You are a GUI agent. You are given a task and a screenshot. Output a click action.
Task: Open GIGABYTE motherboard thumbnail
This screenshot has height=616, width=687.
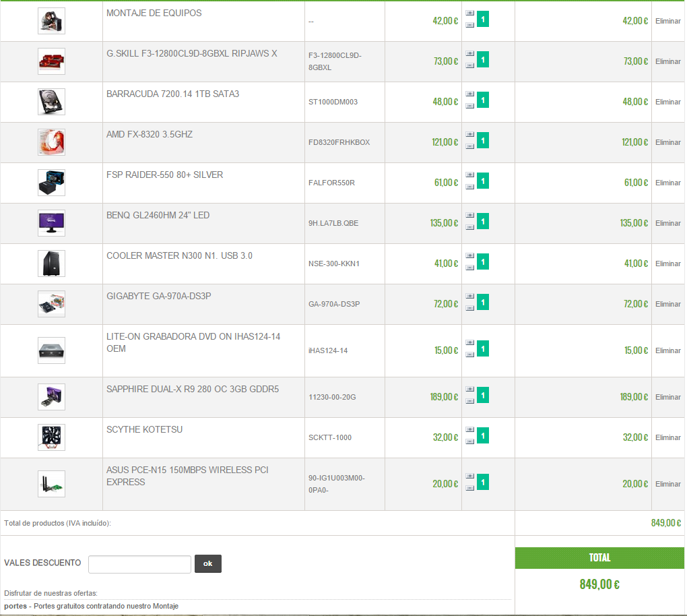[51, 303]
